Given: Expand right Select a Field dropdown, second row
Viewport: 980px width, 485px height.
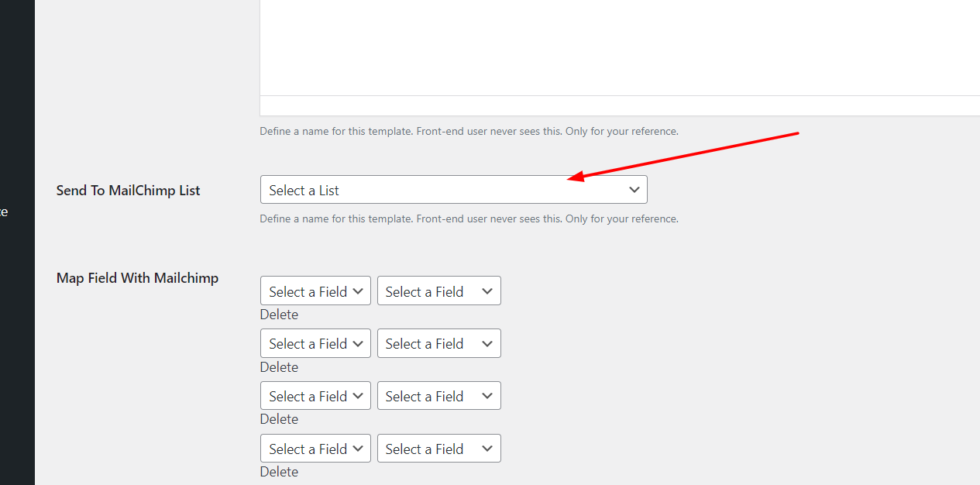Looking at the screenshot, I should 438,343.
